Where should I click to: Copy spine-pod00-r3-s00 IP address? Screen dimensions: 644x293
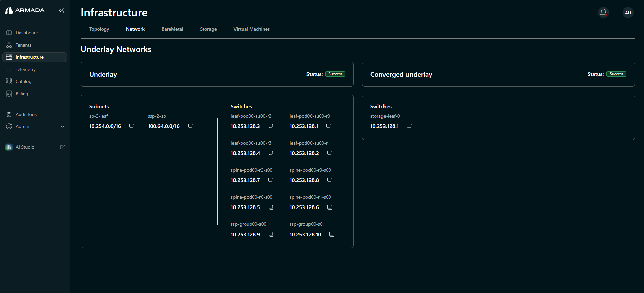pyautogui.click(x=330, y=180)
